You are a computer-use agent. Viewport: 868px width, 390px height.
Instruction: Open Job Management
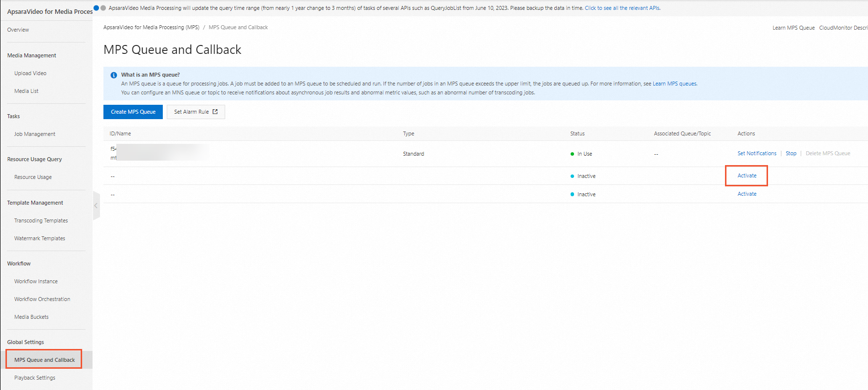click(x=35, y=134)
